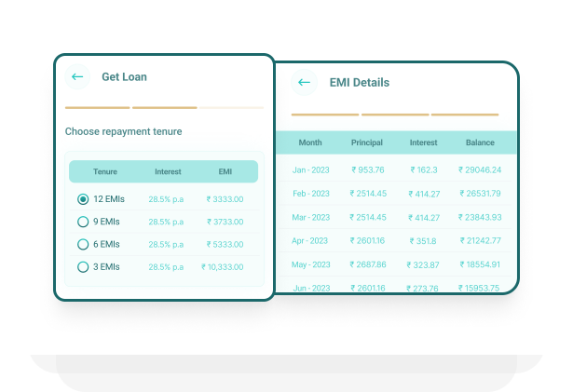The height and width of the screenshot is (392, 573).
Task: Click the EMI column header in tenure table
Action: pyautogui.click(x=225, y=172)
